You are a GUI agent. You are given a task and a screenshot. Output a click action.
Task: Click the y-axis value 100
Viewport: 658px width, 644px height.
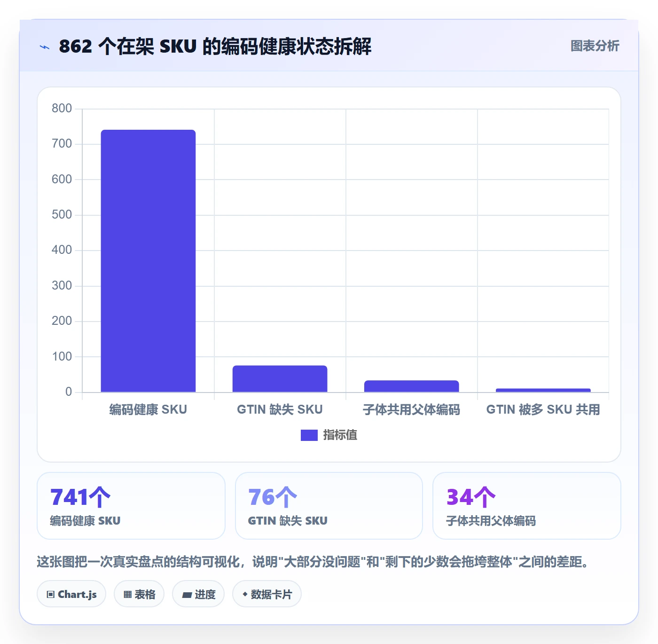click(x=62, y=357)
